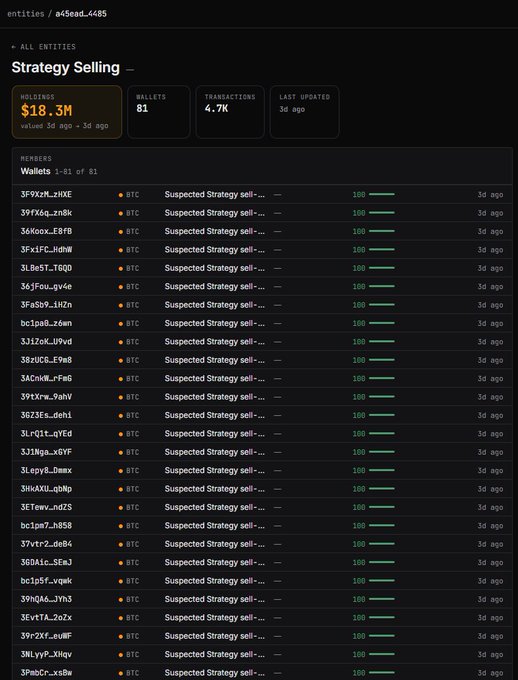Screen dimensions: 518x680
Task: Open wallet 3LBe5T…TGQD
Action: 46,268
